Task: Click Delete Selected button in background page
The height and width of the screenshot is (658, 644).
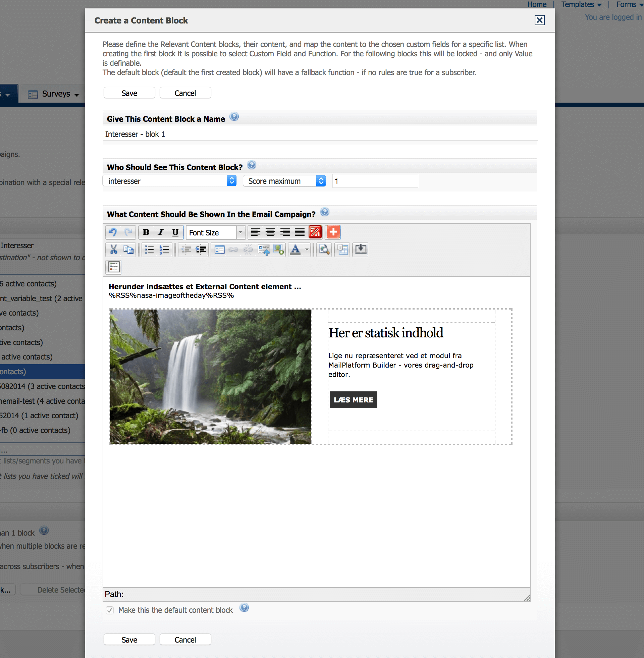Action: point(53,590)
